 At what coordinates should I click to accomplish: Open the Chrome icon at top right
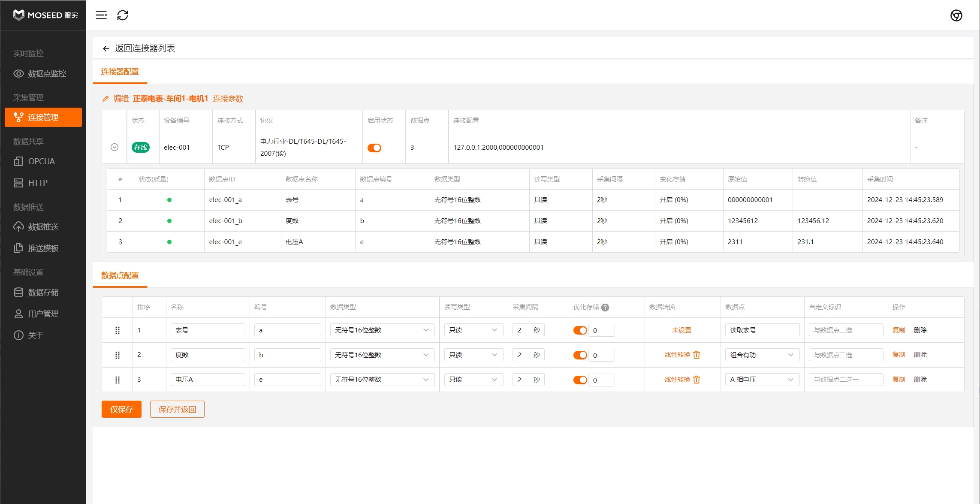tap(956, 15)
